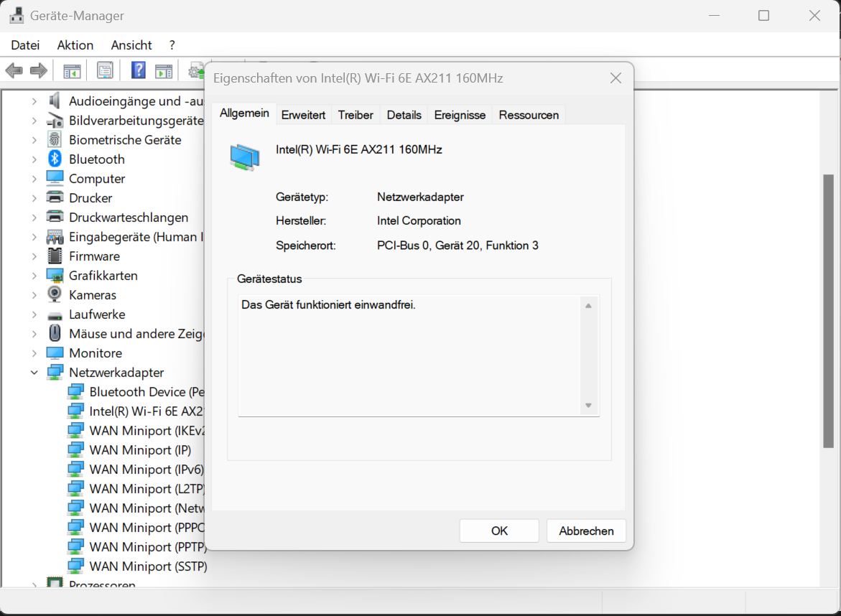Click the network adapter icon in properties dialog
Screen dimensions: 841x616
245,157
